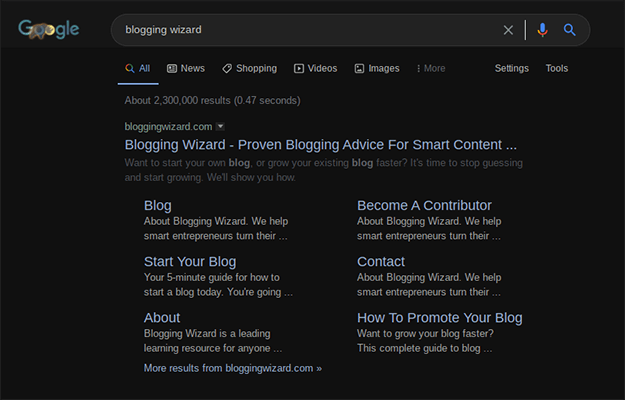
Task: Open the Blog sitelink
Action: pyautogui.click(x=158, y=206)
